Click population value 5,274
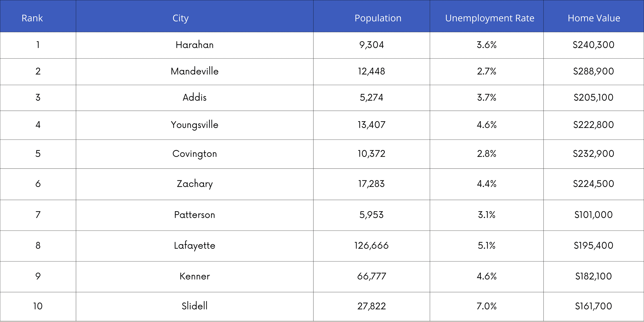 click(x=372, y=97)
